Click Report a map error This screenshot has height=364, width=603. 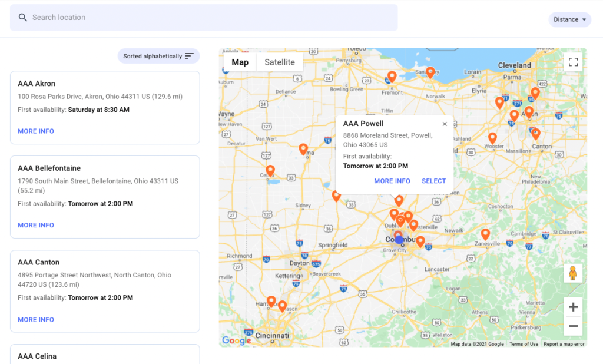coord(564,344)
